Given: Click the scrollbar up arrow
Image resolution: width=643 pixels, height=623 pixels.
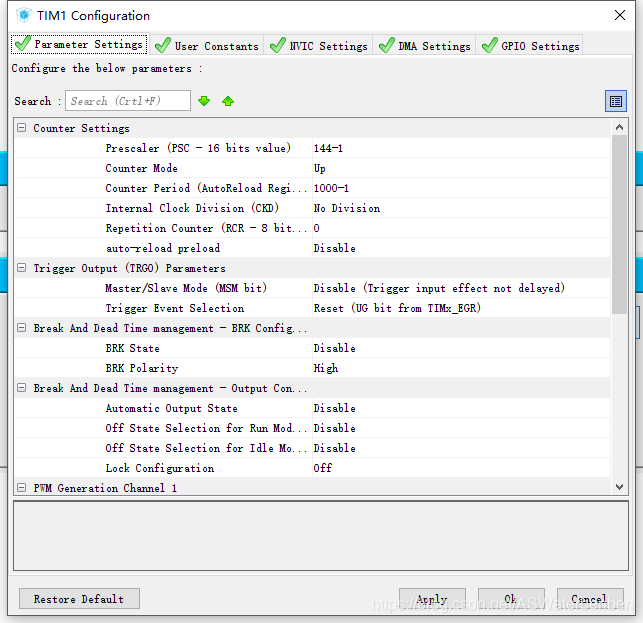Looking at the screenshot, I should click(619, 127).
